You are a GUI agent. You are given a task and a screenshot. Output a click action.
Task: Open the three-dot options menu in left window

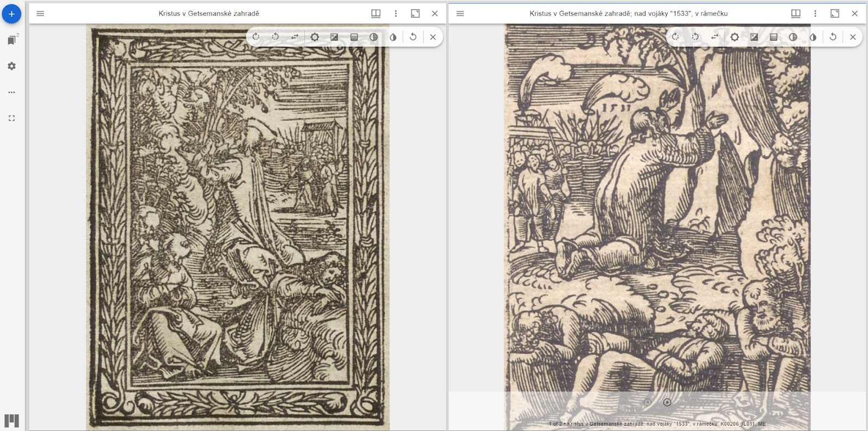tap(395, 14)
